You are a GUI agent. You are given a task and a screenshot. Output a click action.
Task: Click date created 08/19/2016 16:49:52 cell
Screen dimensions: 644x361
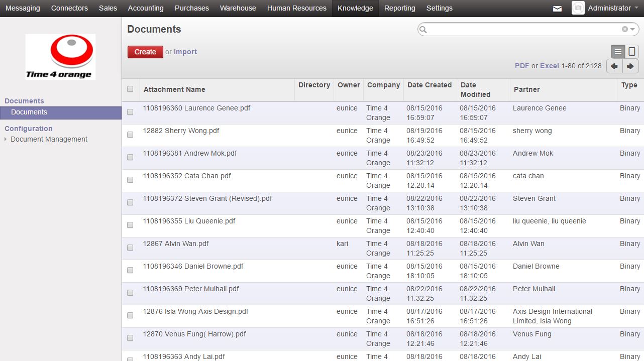424,135
